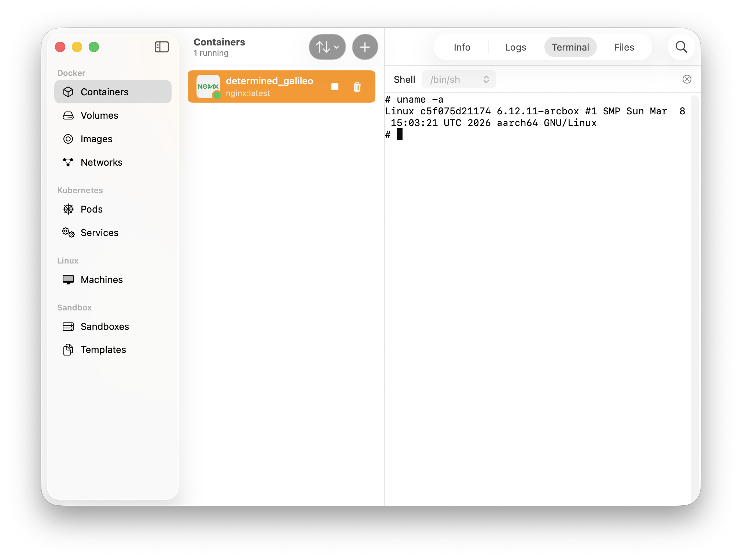This screenshot has width=742, height=560.
Task: Open the Volumes section
Action: 99,115
